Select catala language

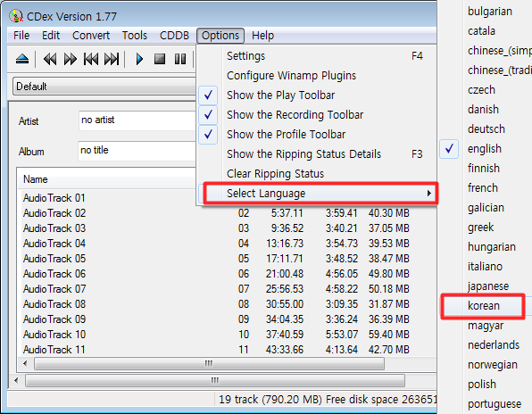481,31
